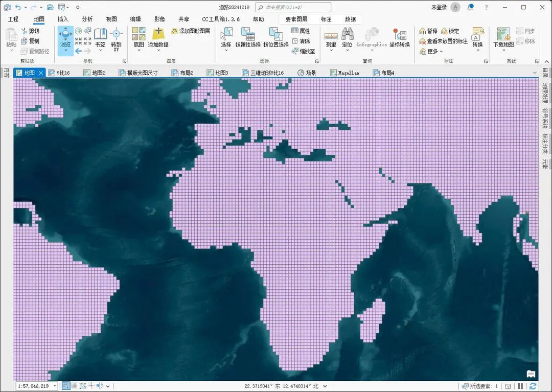Click the Attributes (属性) button
The image size is (552, 392).
301,31
